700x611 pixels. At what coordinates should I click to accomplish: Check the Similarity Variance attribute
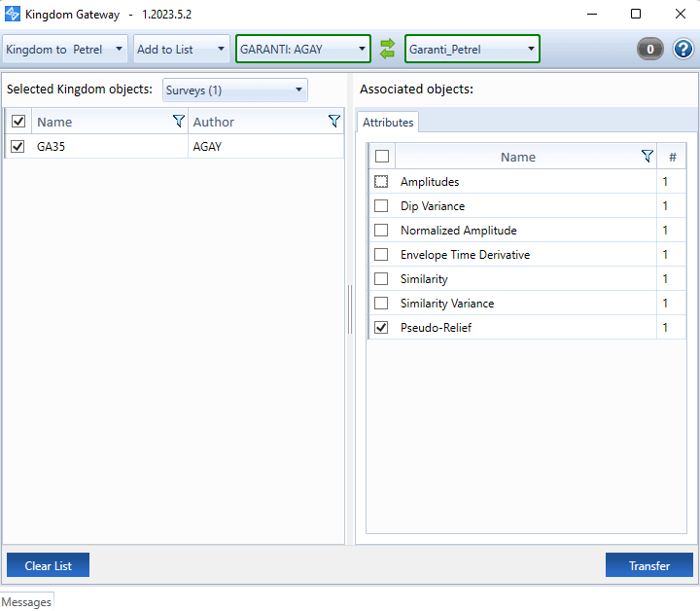pos(381,304)
